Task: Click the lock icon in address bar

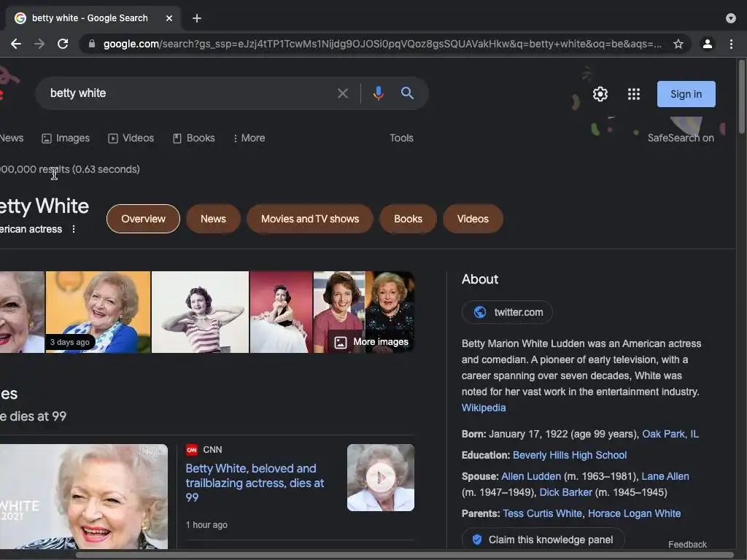Action: (x=92, y=44)
